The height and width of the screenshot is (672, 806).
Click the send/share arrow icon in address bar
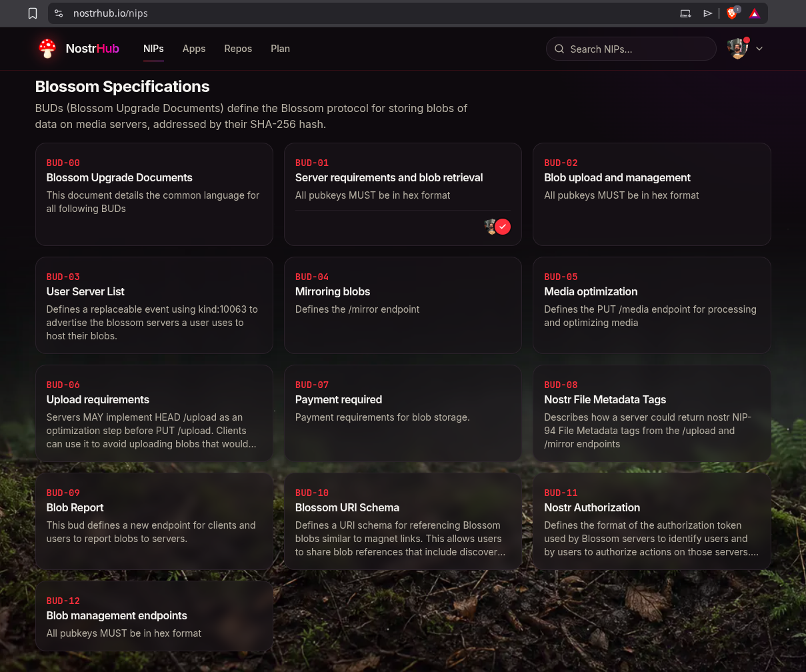707,13
